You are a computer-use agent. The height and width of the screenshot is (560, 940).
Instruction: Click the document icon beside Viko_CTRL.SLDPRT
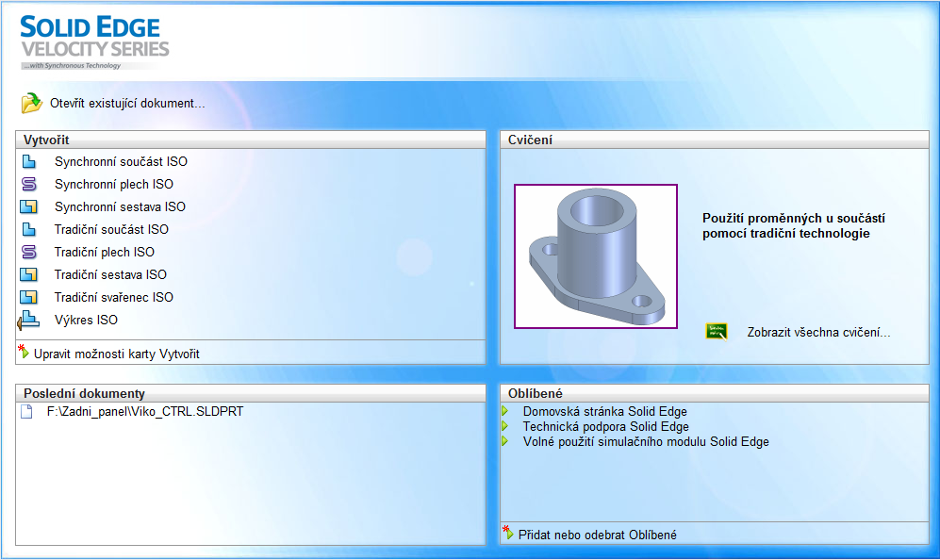coord(26,412)
